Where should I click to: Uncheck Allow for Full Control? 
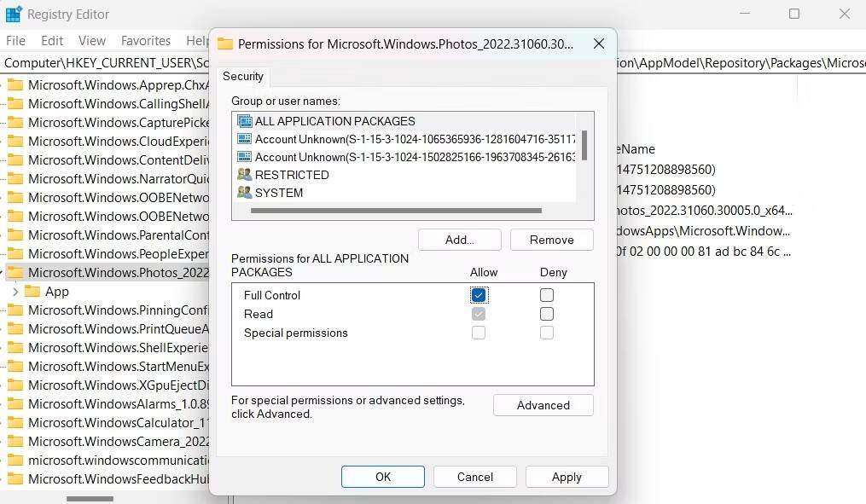478,295
